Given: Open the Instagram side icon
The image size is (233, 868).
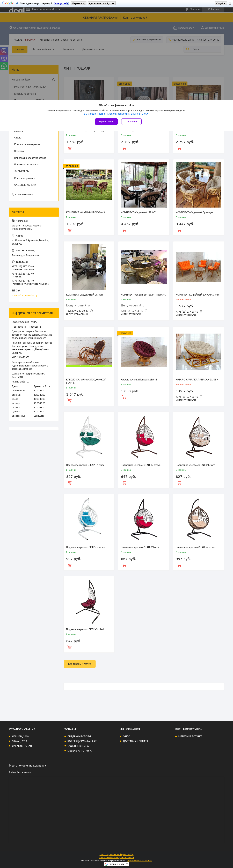Looking at the screenshot, I should point(4,50).
